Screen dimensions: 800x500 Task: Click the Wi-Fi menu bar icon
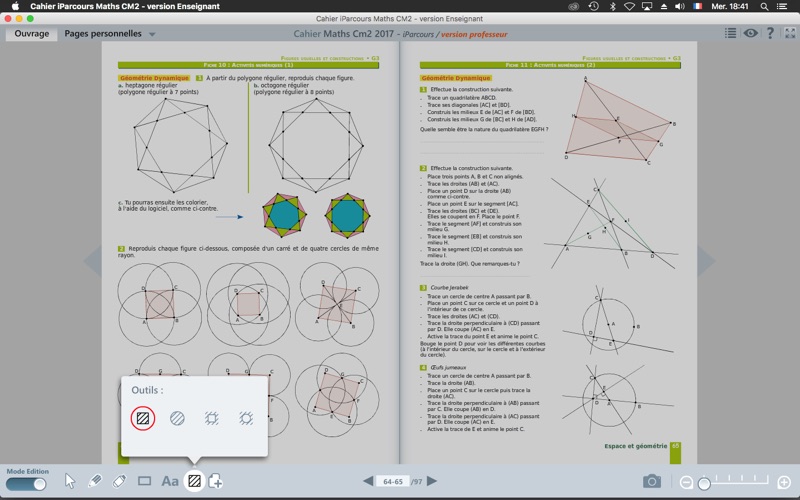tap(630, 6)
